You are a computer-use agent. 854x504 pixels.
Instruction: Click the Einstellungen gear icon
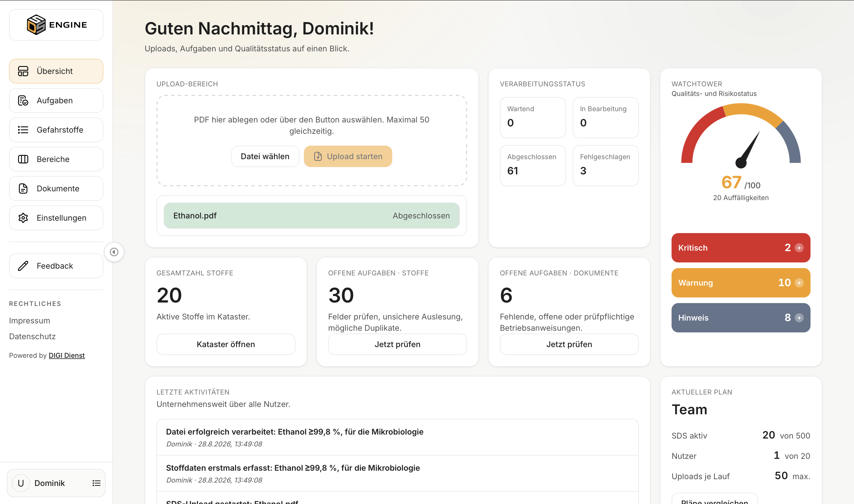(23, 218)
